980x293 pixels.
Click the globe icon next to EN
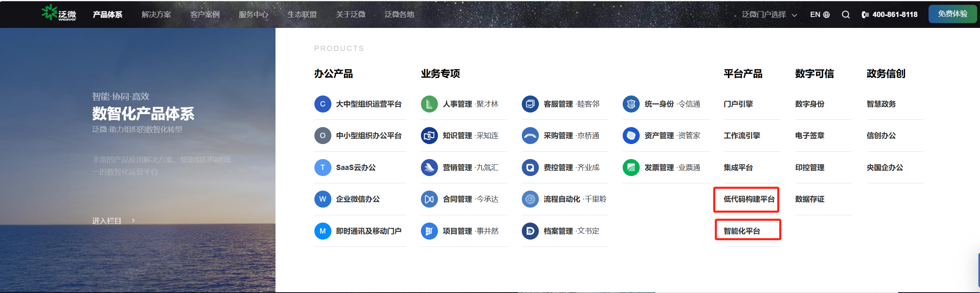(826, 15)
